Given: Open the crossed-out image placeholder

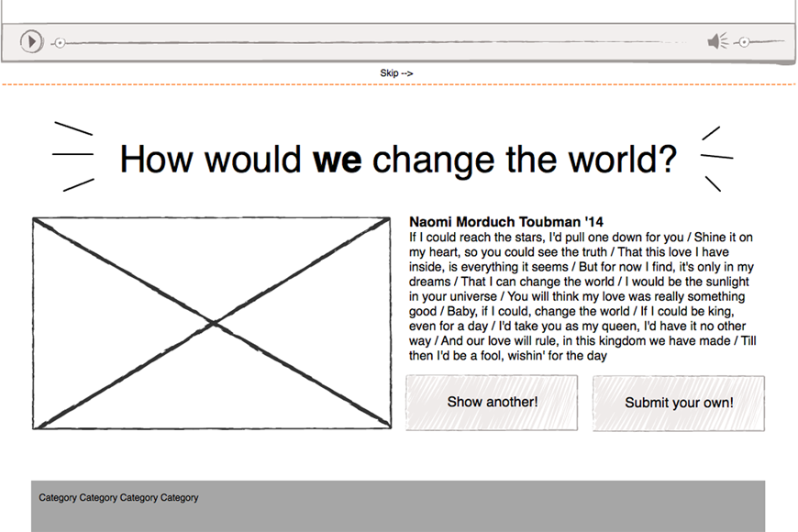Looking at the screenshot, I should pos(212,323).
